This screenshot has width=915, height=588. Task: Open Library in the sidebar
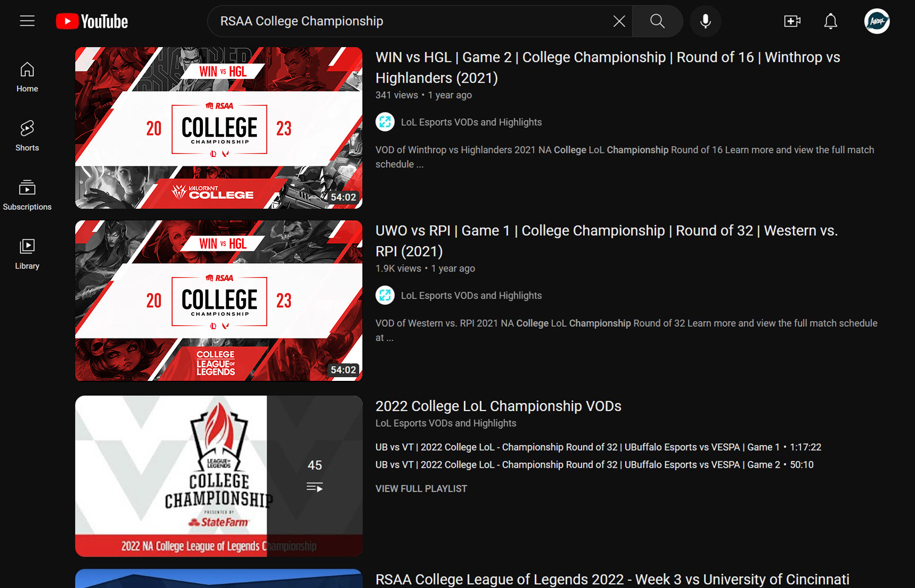(27, 255)
